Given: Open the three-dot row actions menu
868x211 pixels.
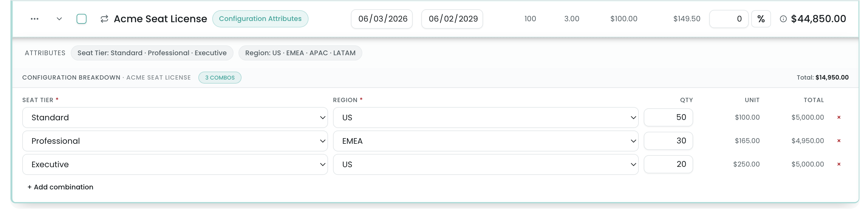Looking at the screenshot, I should pyautogui.click(x=34, y=19).
